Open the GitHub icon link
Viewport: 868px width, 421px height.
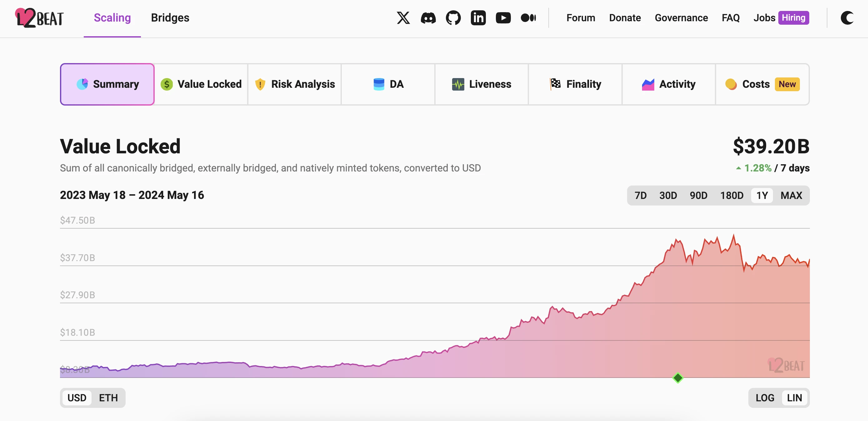tap(453, 18)
